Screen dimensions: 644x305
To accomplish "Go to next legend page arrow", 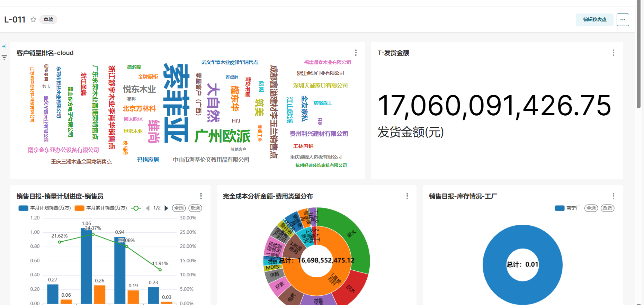I will point(166,208).
